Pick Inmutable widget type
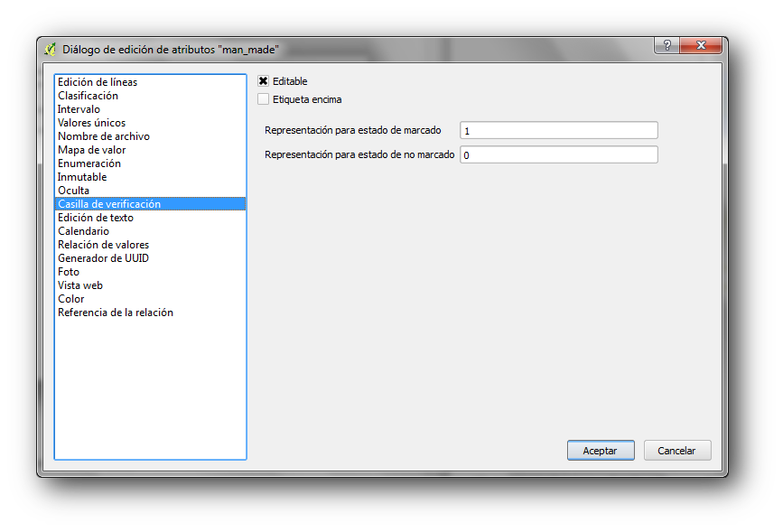Viewport: 783px width, 532px height. [x=150, y=176]
